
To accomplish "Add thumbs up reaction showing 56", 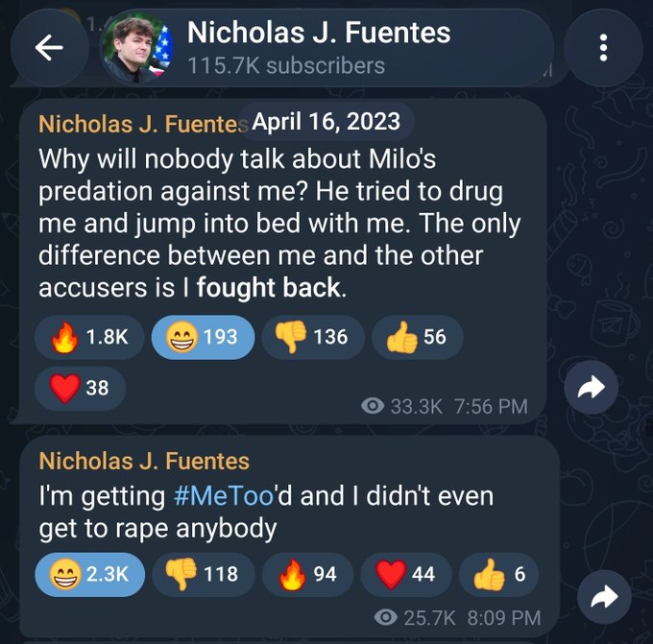I will (x=418, y=337).
